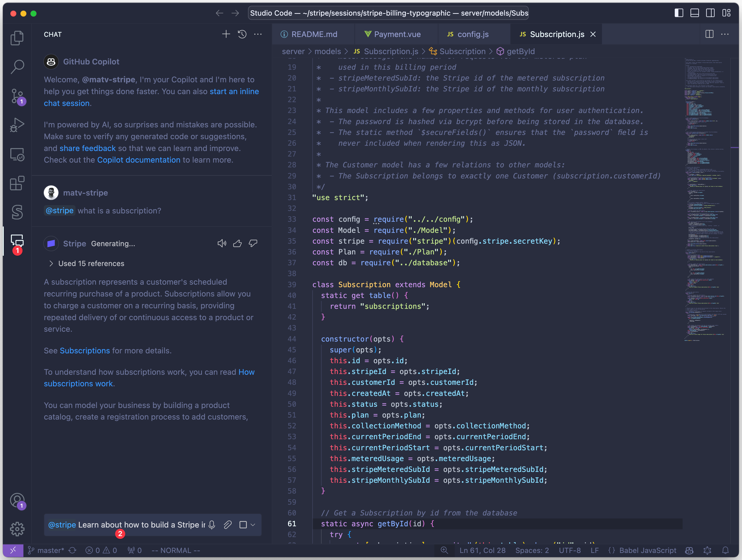Start a new chat with plus icon
The height and width of the screenshot is (560, 742).
(226, 34)
